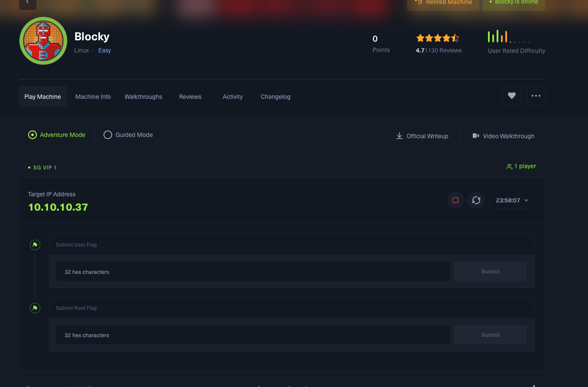Screen dimensions: 588x387
Task: Expand the 23:58:07 timer dropdown
Action: coord(512,200)
